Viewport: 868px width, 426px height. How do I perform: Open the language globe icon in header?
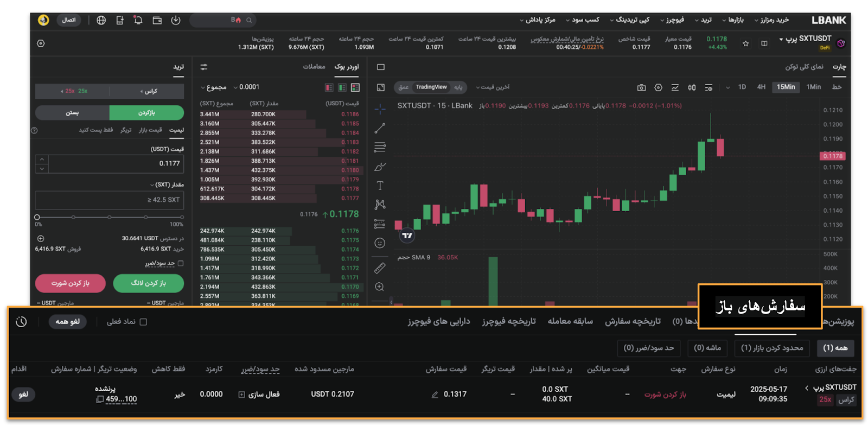click(101, 20)
